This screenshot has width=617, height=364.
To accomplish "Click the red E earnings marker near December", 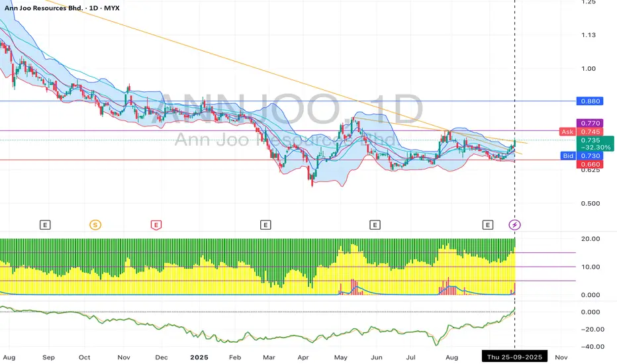I will [x=156, y=225].
